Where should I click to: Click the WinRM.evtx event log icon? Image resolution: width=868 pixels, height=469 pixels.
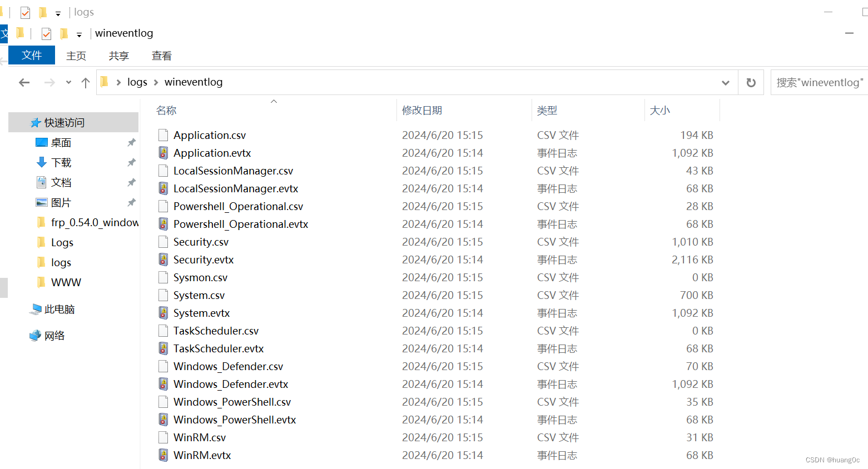[163, 455]
